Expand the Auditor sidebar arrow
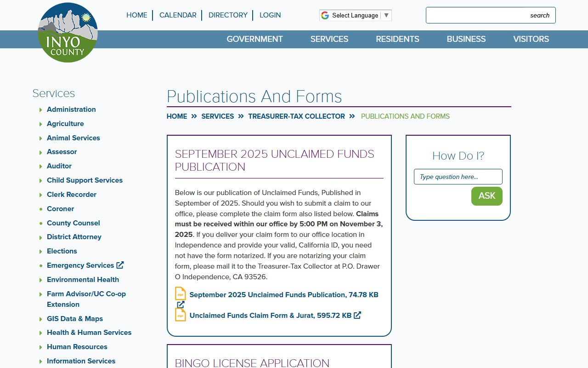The image size is (588, 368). pyautogui.click(x=41, y=167)
